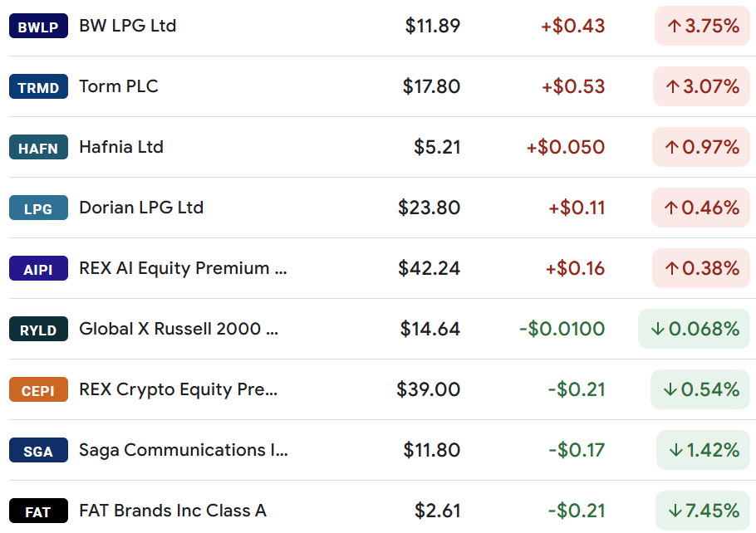The image size is (756, 533).
Task: Select the AIPI ticker badge
Action: point(38,268)
